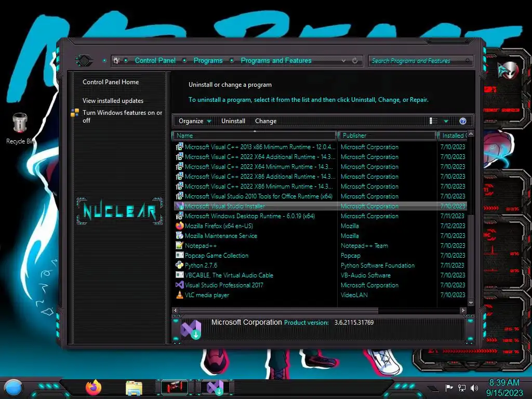Sort by the Name column header
The image size is (532, 399).
click(x=255, y=136)
